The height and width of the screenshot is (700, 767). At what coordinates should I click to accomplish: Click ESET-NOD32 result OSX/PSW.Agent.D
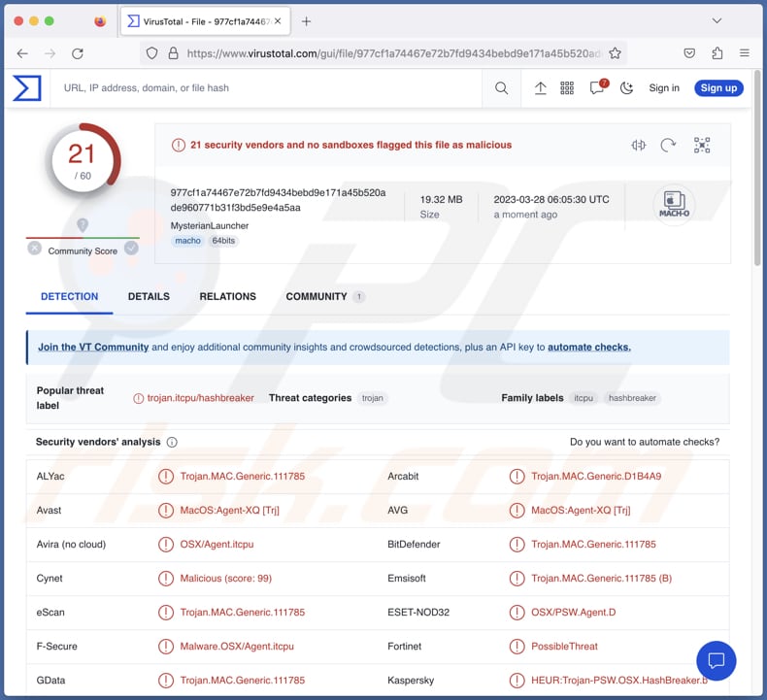point(573,612)
